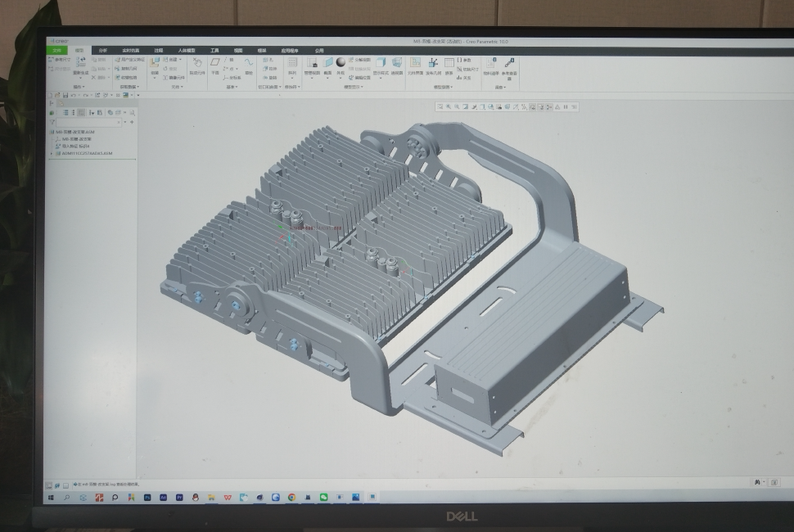Open the Model Display group dropdown

(352, 87)
